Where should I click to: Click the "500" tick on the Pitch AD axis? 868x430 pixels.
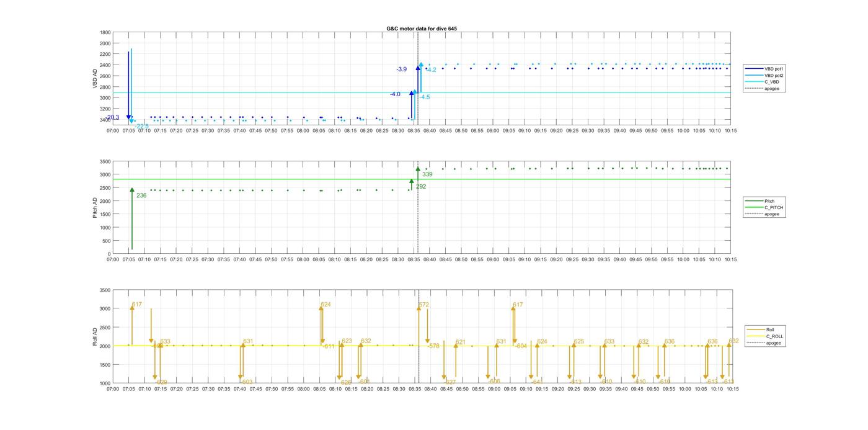107,241
